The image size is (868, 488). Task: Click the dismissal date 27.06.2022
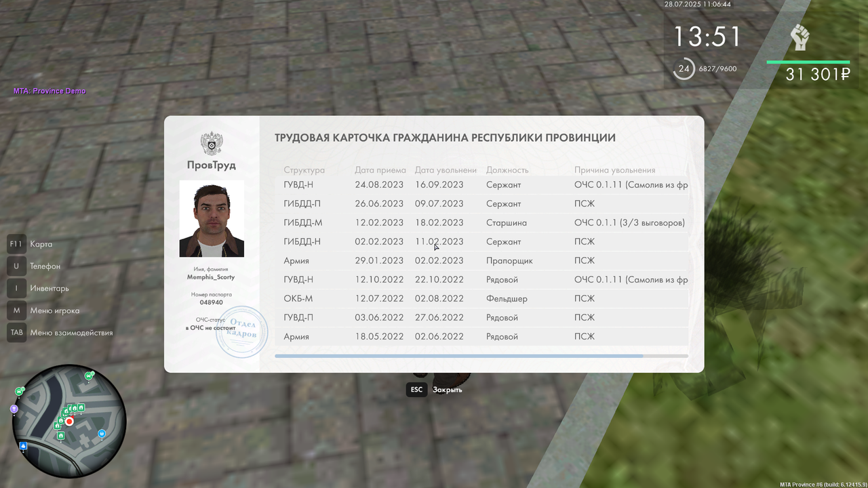(439, 318)
